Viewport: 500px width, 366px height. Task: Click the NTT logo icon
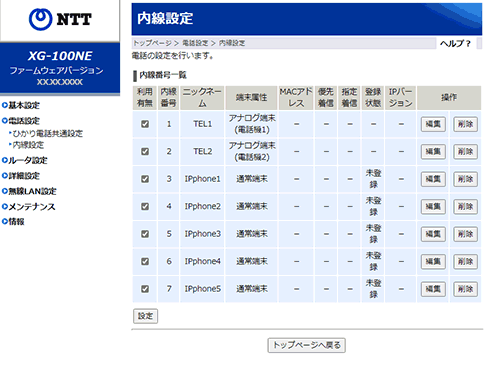[x=40, y=19]
